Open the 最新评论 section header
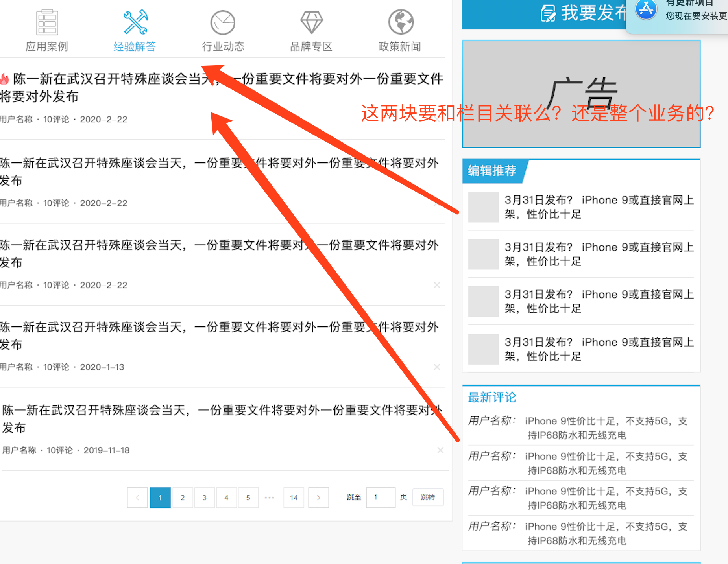728x564 pixels. 492,398
